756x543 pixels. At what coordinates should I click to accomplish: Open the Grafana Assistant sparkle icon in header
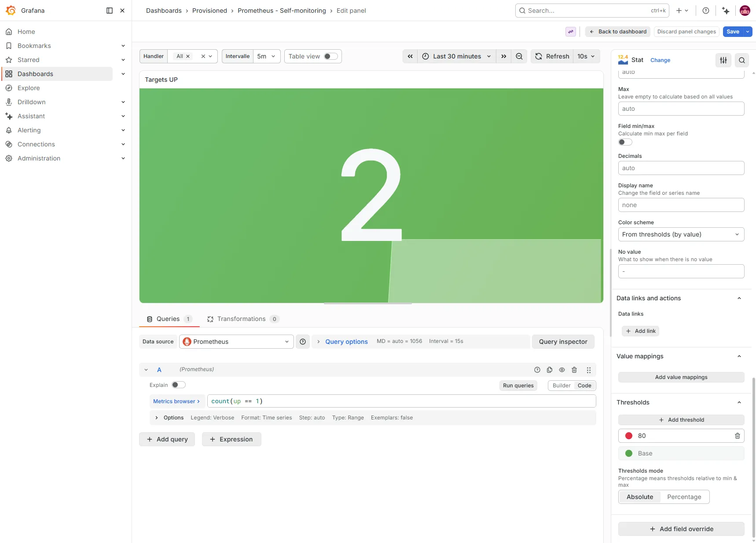726,11
